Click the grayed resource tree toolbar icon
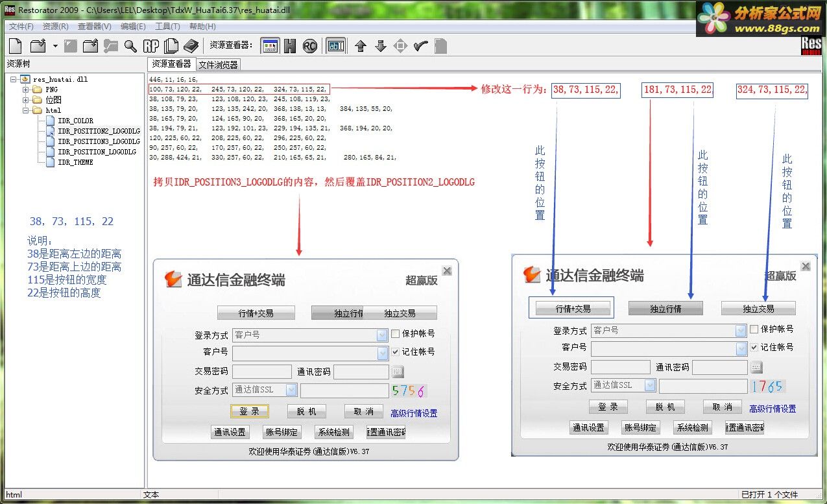 coord(111,46)
